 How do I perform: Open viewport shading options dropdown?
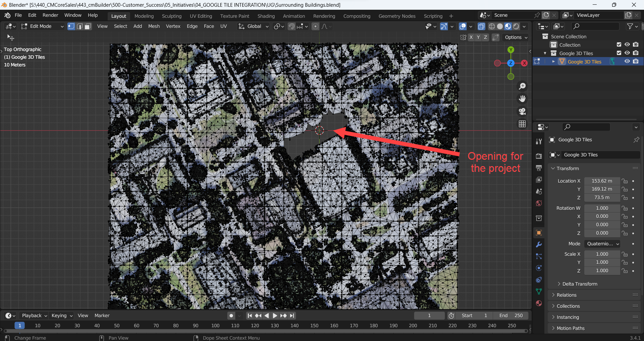(x=524, y=26)
